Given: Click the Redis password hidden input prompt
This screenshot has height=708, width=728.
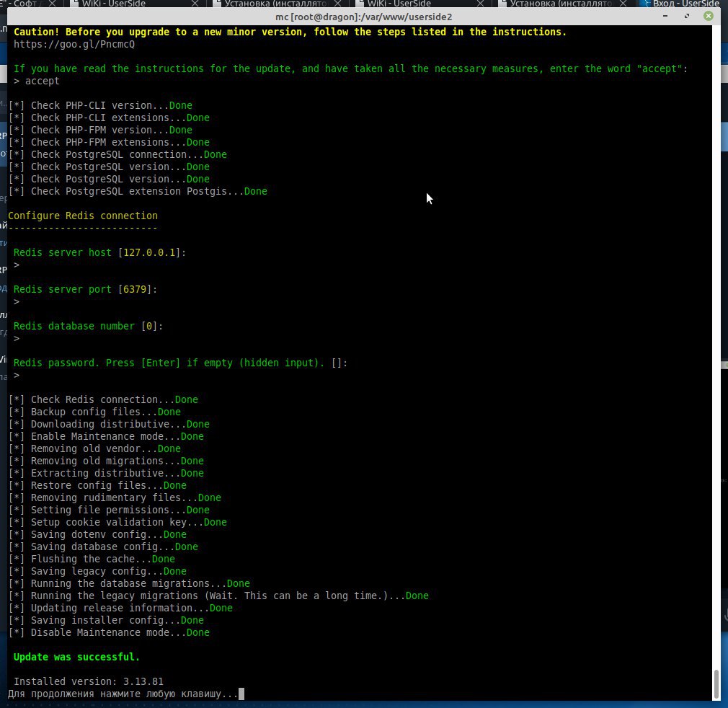Looking at the screenshot, I should click(x=180, y=363).
